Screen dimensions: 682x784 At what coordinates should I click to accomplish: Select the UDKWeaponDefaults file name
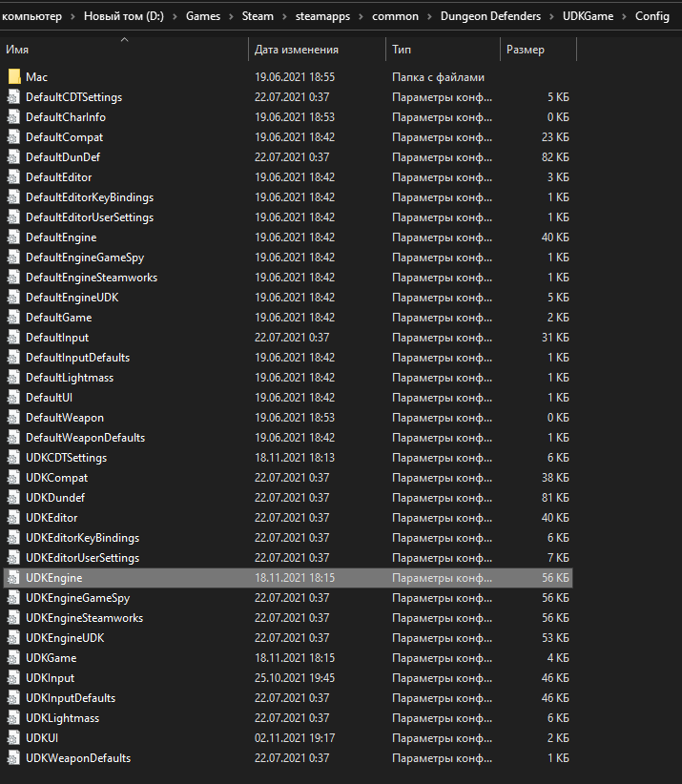click(78, 758)
